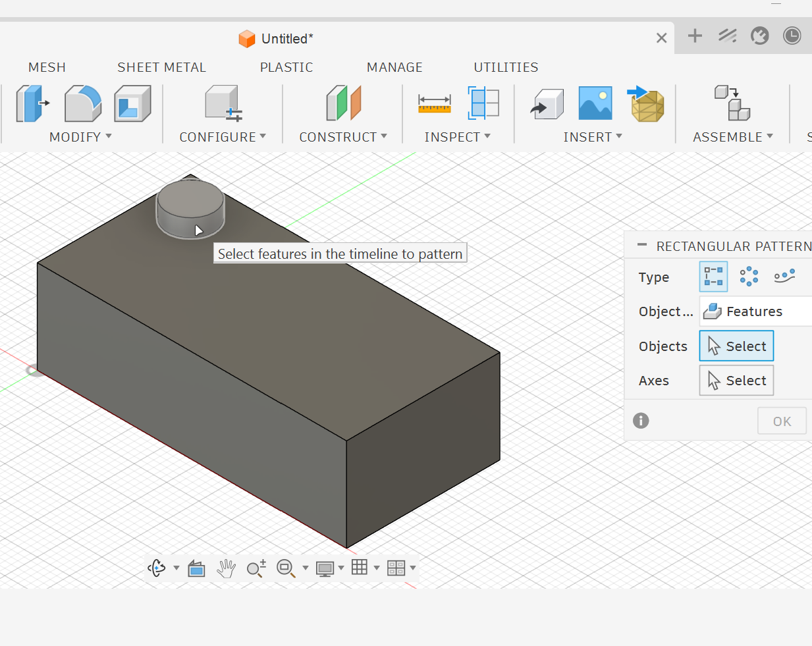This screenshot has width=812, height=646.
Task: Click the Interference inspect icon
Action: tap(483, 103)
